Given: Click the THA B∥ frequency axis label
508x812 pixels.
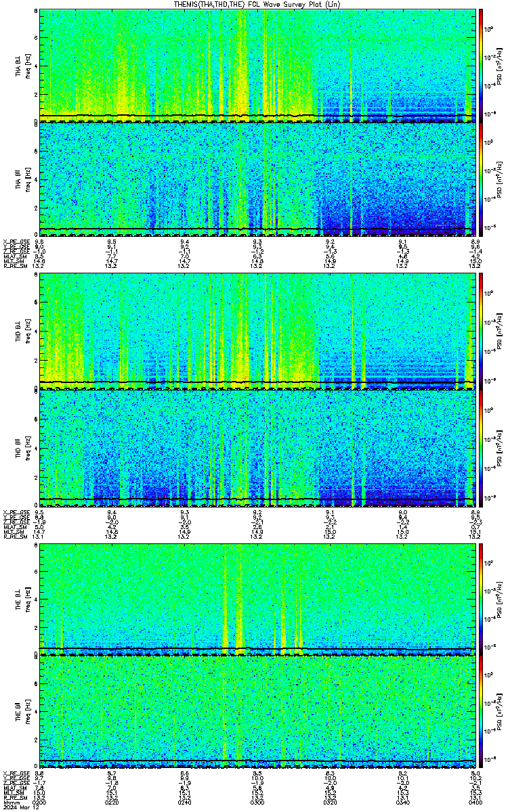Looking at the screenshot, I should click(x=24, y=179).
